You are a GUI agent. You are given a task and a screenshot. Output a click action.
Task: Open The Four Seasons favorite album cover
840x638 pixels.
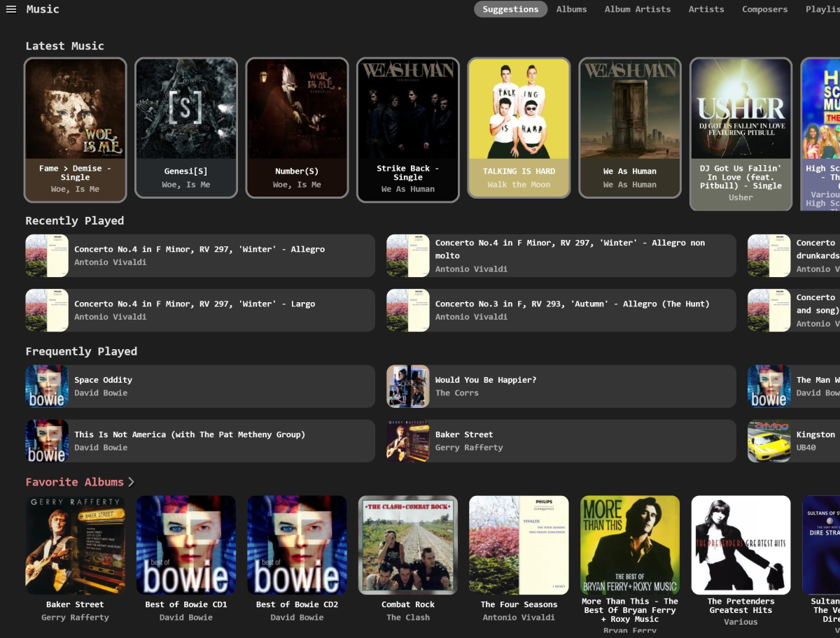pos(519,545)
